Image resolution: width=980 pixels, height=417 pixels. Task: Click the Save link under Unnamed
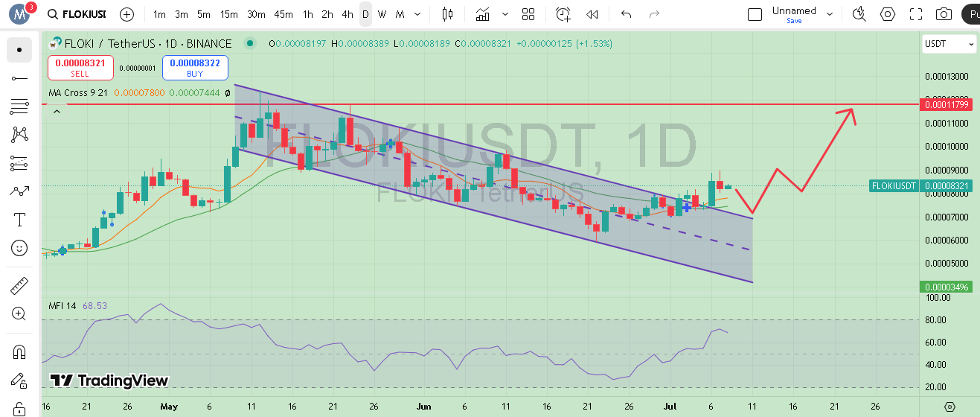[x=794, y=21]
